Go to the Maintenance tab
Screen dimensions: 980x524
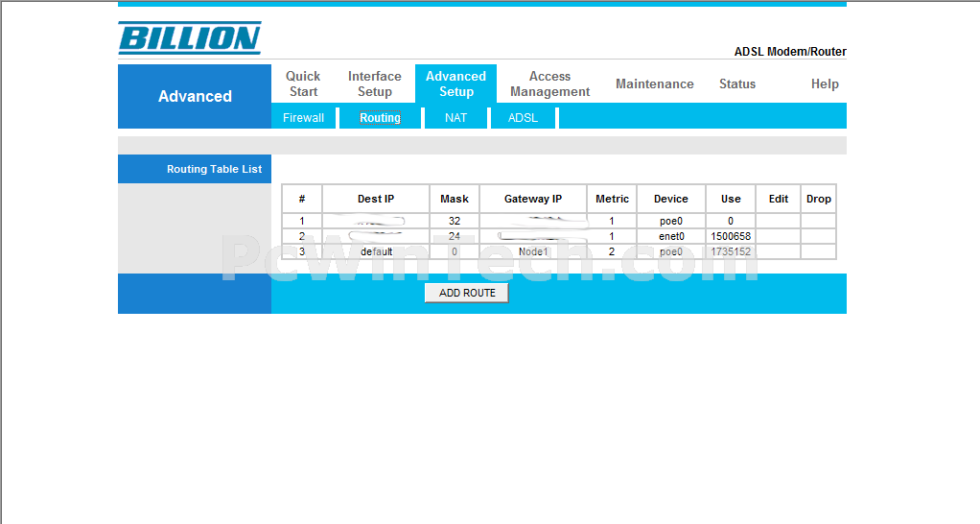click(654, 83)
